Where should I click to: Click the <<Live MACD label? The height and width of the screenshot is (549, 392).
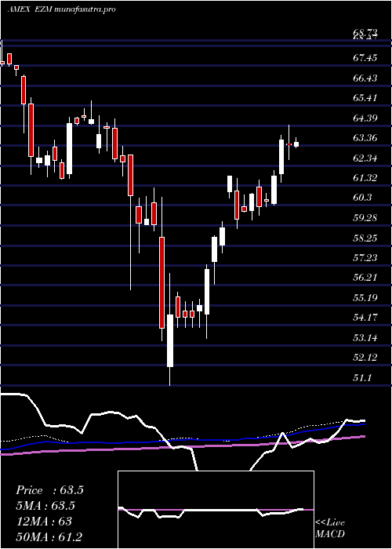pos(330,529)
